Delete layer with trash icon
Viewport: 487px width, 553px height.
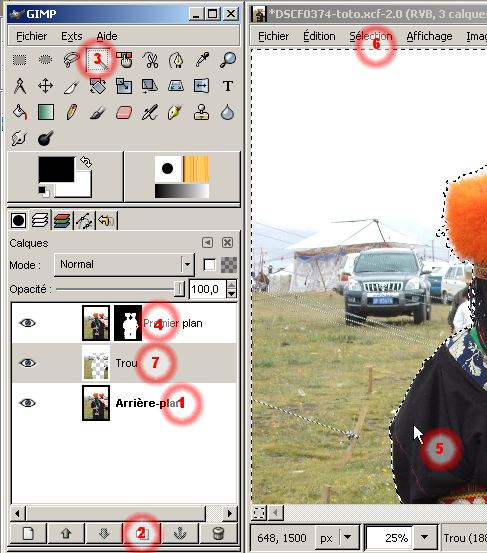pos(218,533)
